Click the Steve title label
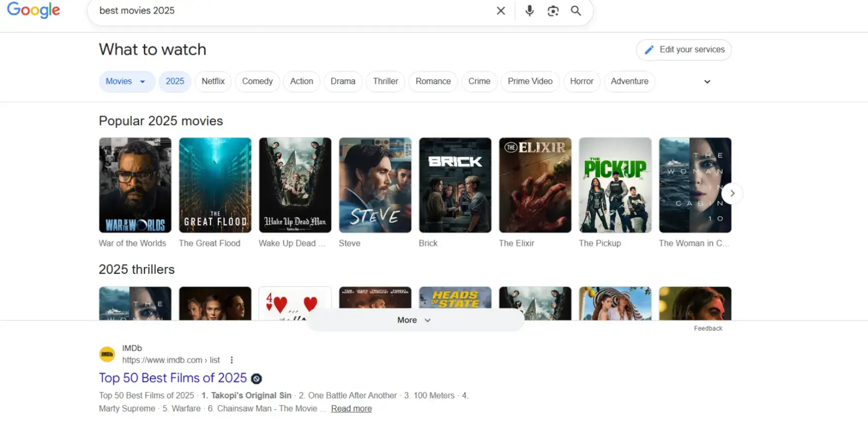This screenshot has height=422, width=868. (350, 243)
